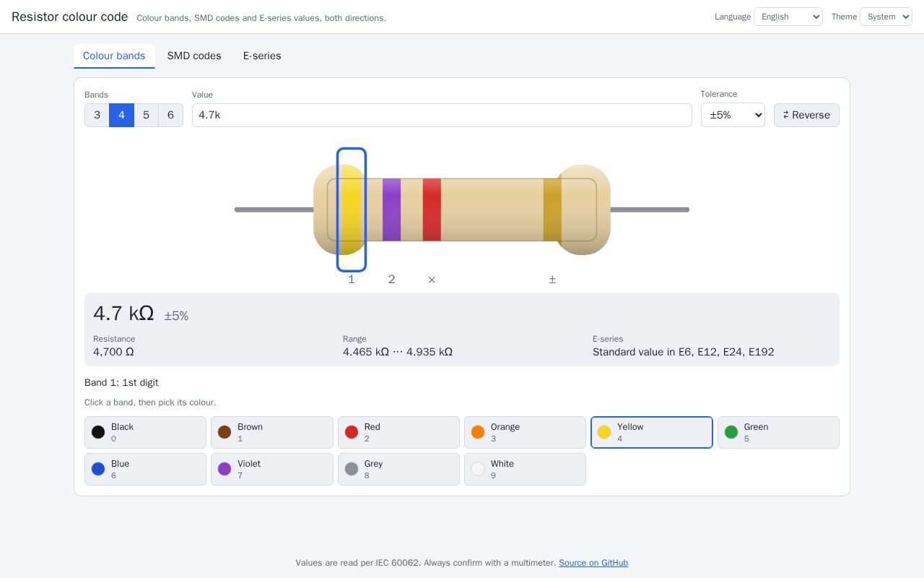Image resolution: width=924 pixels, height=578 pixels.
Task: Pick White colour option
Action: pos(525,469)
